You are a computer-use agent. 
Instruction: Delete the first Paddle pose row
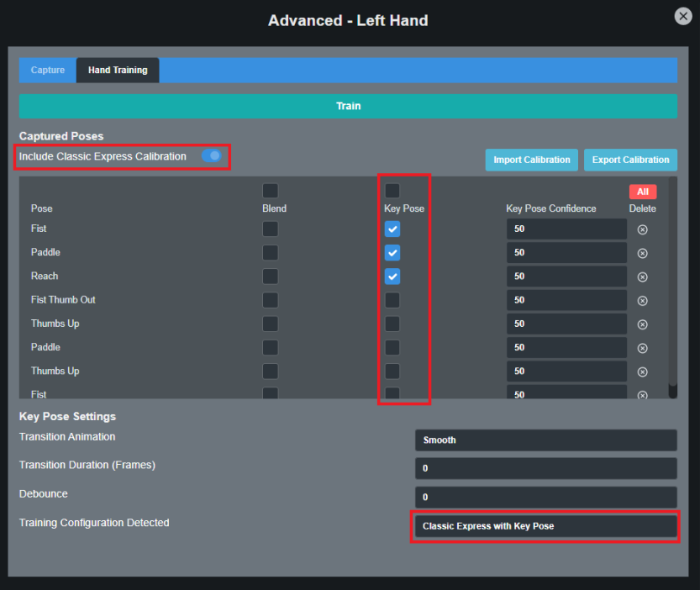click(642, 253)
